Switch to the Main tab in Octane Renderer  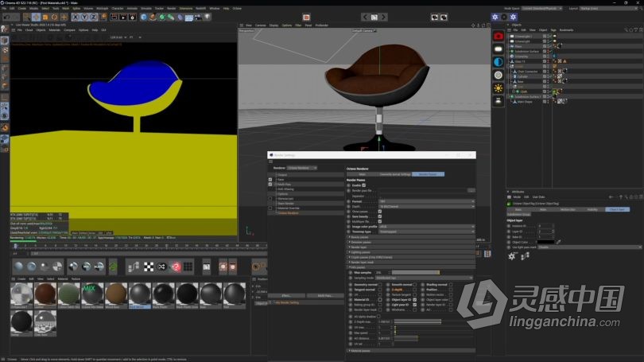(363, 174)
